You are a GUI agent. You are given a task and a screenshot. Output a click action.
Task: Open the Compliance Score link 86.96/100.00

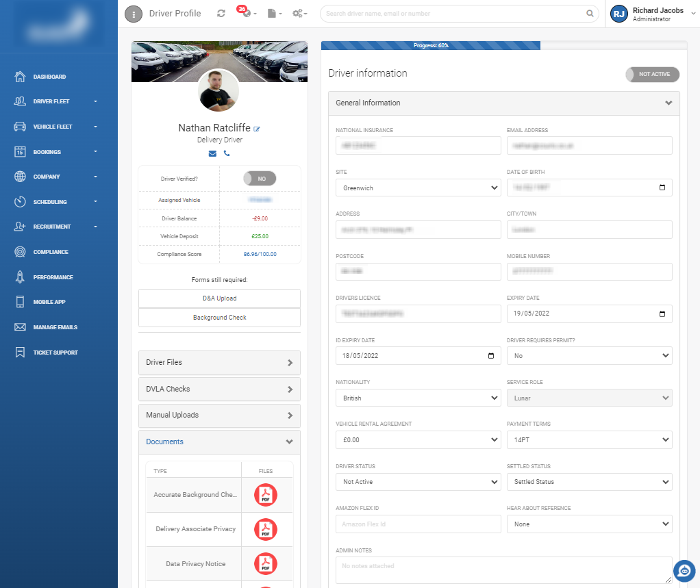tap(260, 254)
